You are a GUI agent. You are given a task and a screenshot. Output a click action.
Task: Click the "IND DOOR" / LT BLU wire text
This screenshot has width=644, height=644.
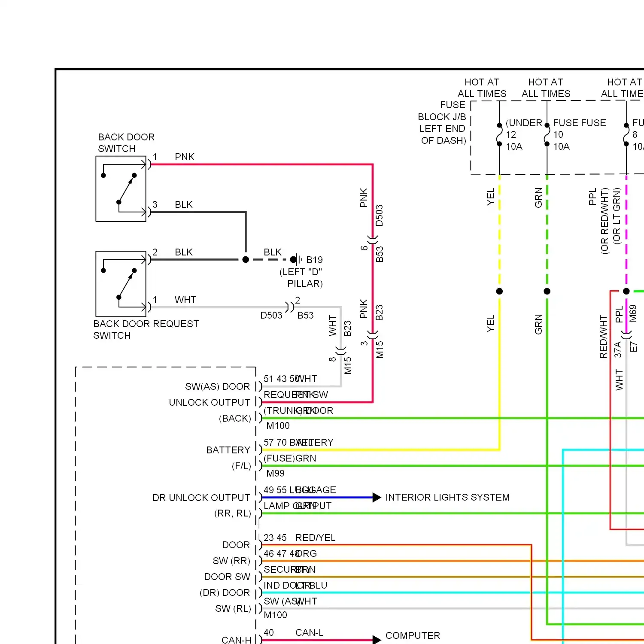tap(295, 585)
